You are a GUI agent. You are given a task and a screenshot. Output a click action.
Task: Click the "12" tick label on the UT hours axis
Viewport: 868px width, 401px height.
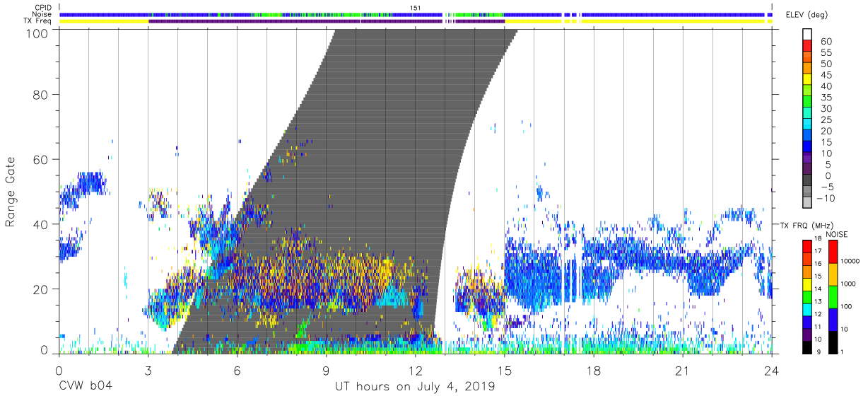(x=416, y=371)
